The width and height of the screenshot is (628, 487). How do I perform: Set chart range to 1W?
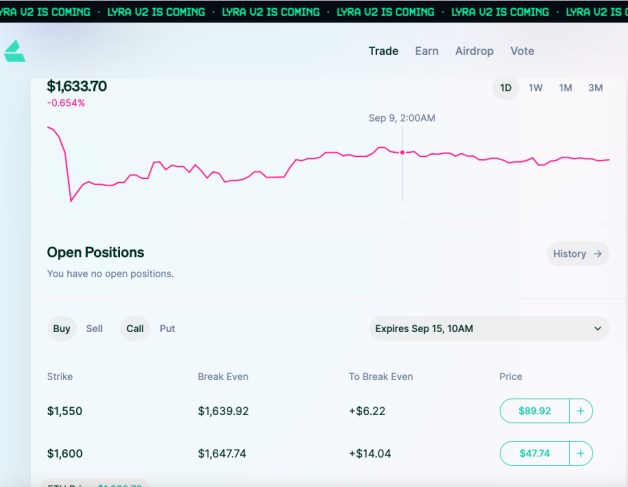[535, 88]
